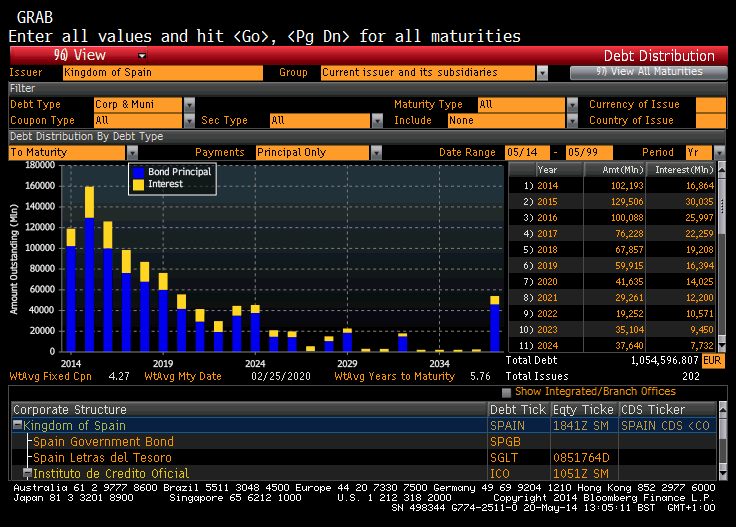Click the maturity table scroll-up arrow
736x527 pixels.
[722, 168]
